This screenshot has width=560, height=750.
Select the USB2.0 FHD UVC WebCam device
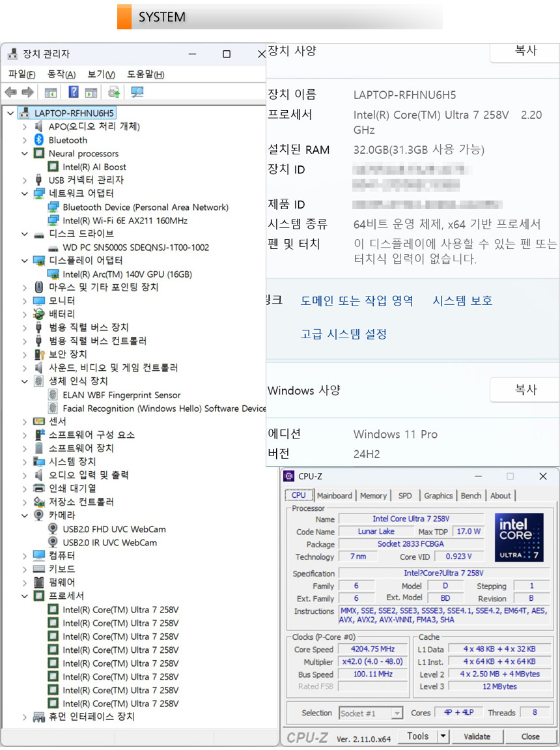pos(114,529)
